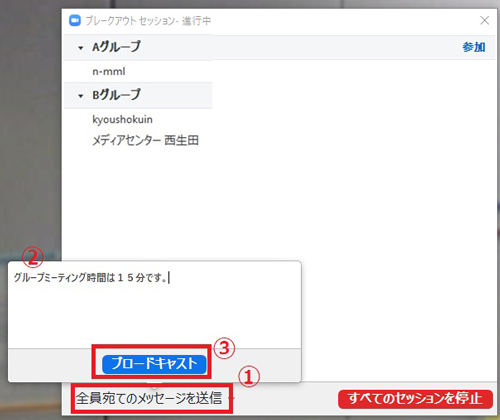Screen dimensions: 500x420
Task: Click the 参加 link for Aグループ
Action: pos(474,47)
